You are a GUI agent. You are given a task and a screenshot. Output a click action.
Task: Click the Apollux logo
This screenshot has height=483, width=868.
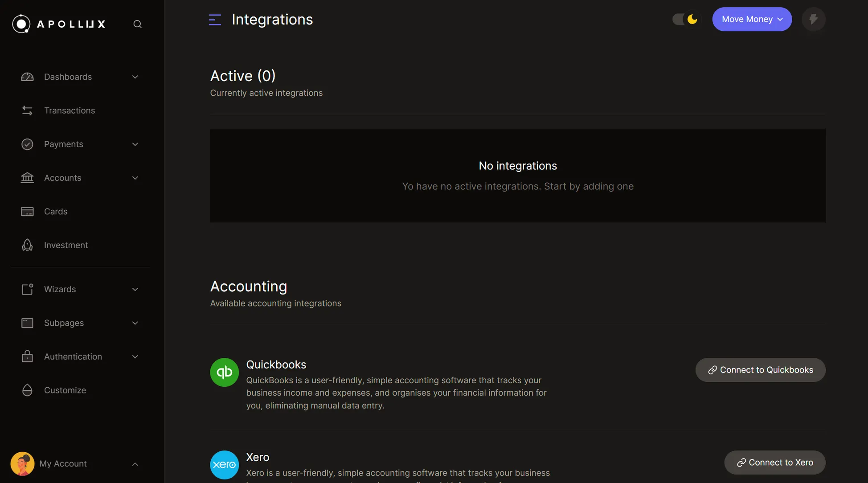59,24
